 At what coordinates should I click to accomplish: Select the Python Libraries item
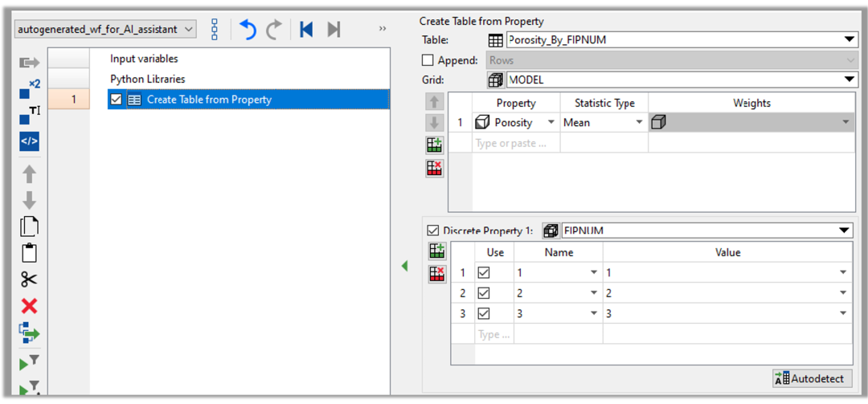148,79
